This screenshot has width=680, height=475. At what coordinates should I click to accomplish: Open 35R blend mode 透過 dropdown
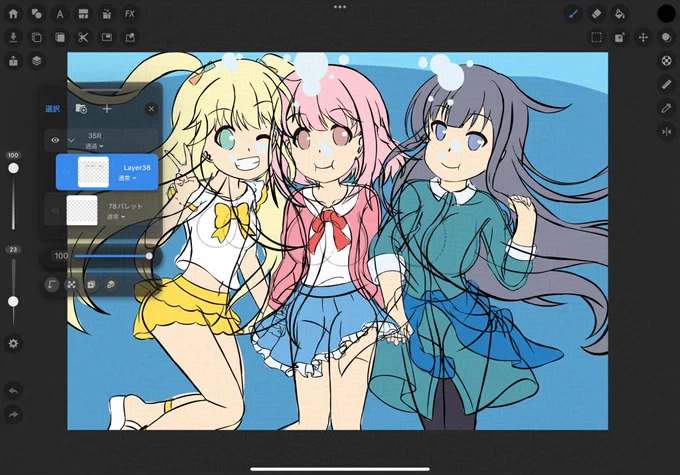(94, 146)
